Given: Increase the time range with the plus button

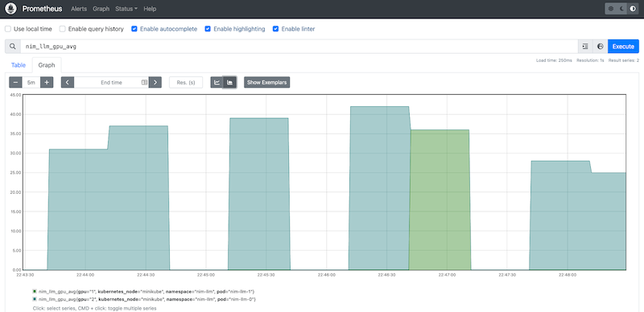Looking at the screenshot, I should [47, 82].
